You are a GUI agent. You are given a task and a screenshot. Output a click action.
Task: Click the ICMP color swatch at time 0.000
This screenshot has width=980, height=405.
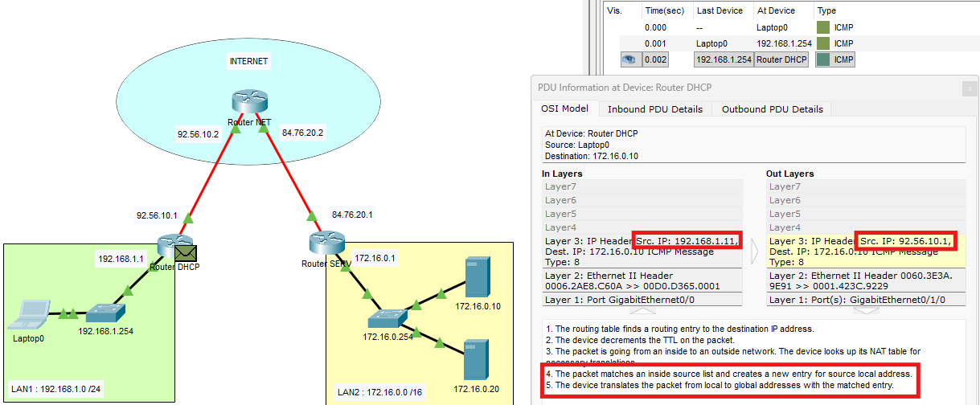(822, 27)
